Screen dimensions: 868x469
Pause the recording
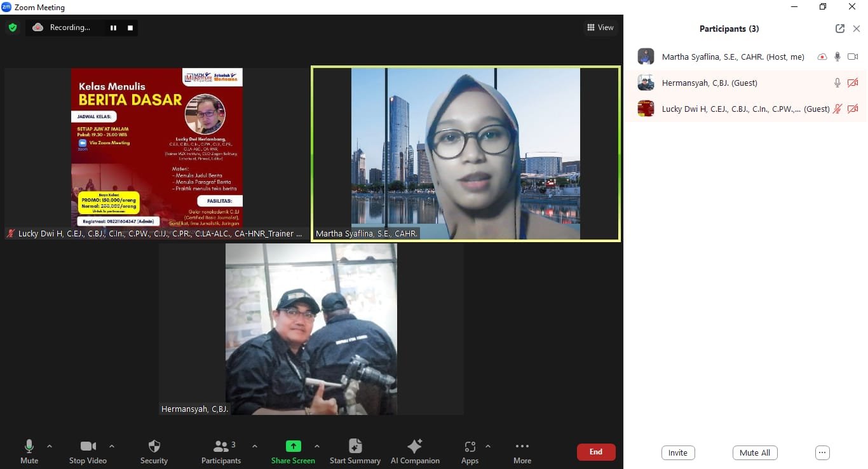[114, 28]
